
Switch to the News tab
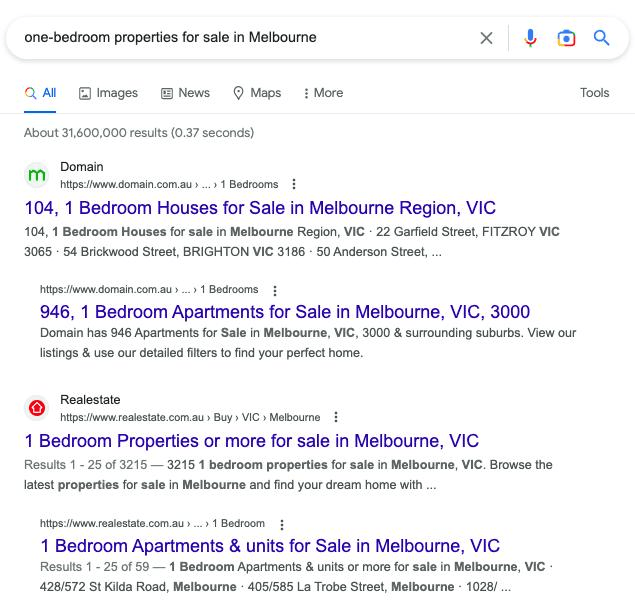(x=185, y=93)
